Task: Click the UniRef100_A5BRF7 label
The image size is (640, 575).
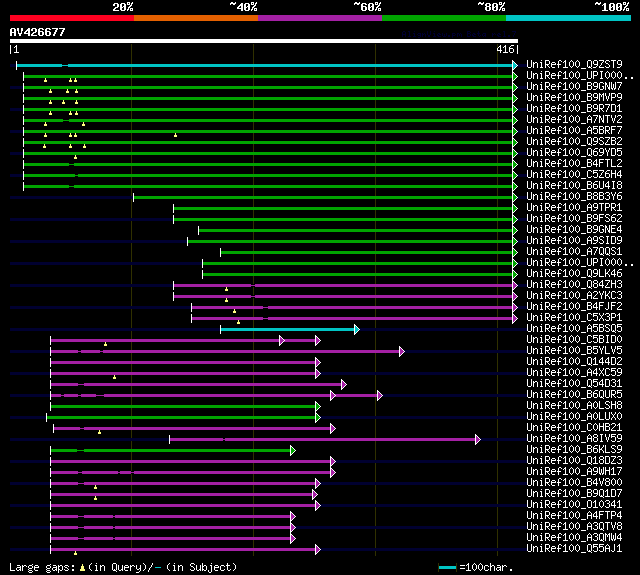Action: point(574,131)
